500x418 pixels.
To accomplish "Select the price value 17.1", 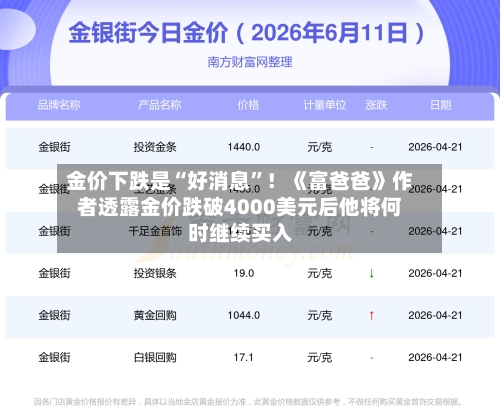I will click(x=244, y=358).
